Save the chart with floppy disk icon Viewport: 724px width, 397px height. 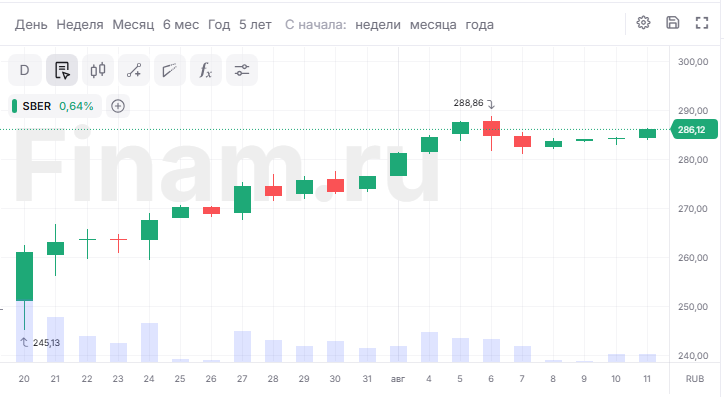tap(672, 23)
